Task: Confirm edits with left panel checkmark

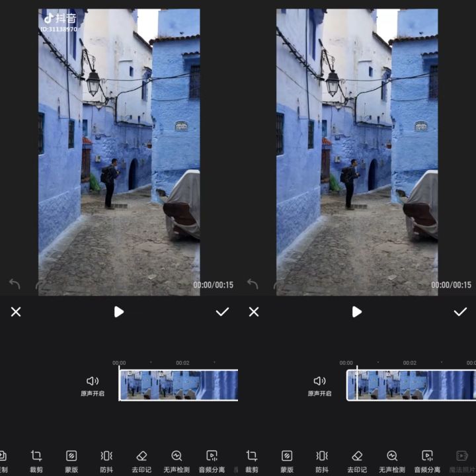Action: click(x=222, y=311)
